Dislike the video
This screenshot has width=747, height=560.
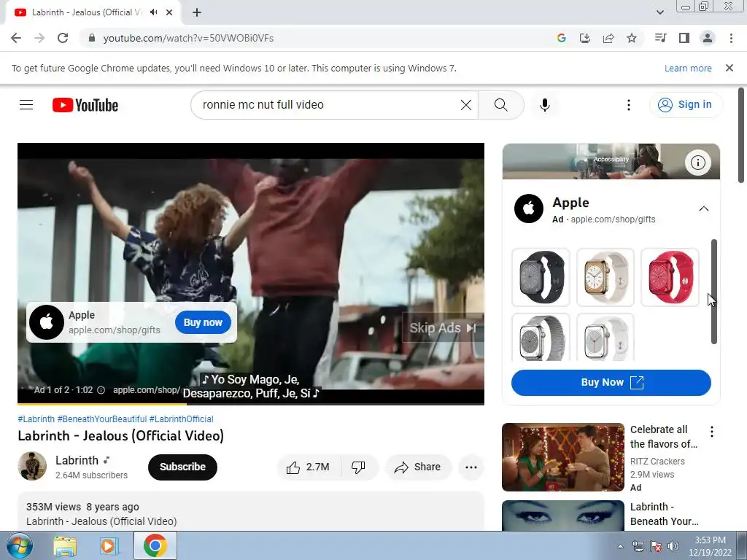pos(358,467)
